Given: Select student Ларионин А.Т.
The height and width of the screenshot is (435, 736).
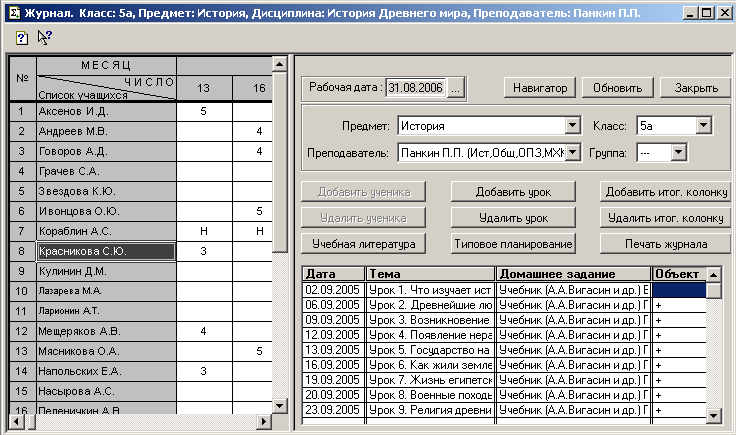Looking at the screenshot, I should pyautogui.click(x=106, y=311).
